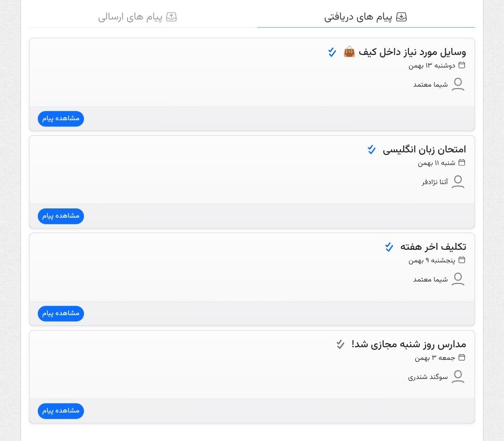Click the calendar icon next to جمعه ۳ بهمن
This screenshot has width=504, height=441.
click(462, 357)
